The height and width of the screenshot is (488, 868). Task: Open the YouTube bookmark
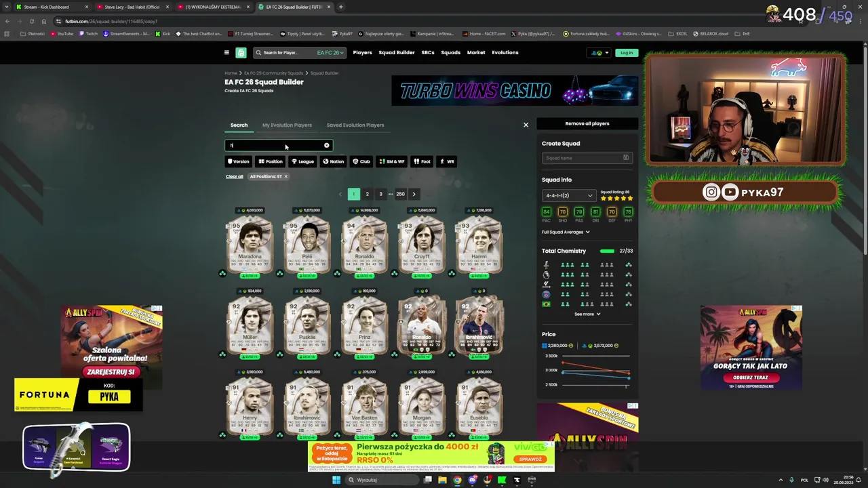pos(61,33)
